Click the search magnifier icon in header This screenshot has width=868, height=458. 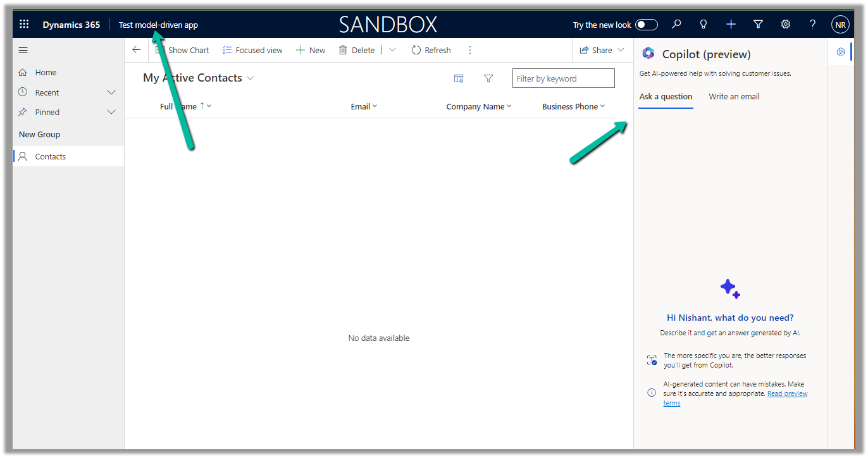click(x=676, y=25)
